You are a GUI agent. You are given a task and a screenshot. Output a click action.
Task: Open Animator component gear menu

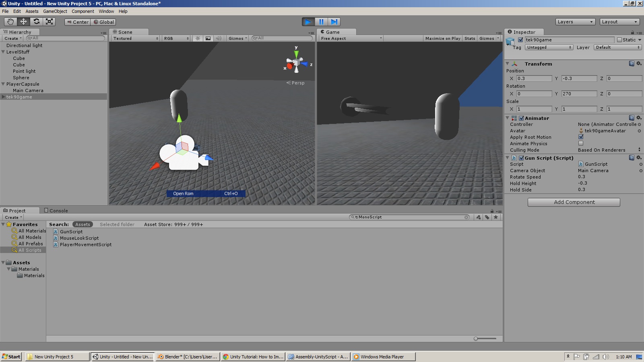[639, 118]
